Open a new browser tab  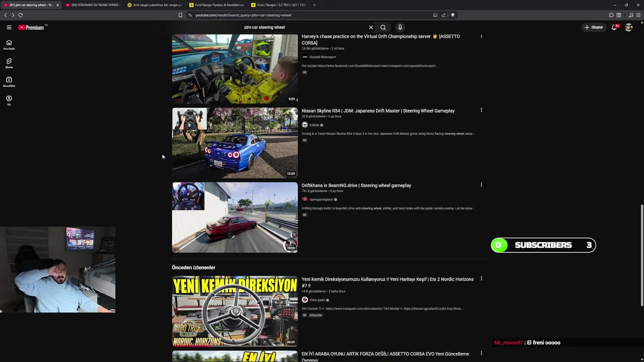point(314,5)
